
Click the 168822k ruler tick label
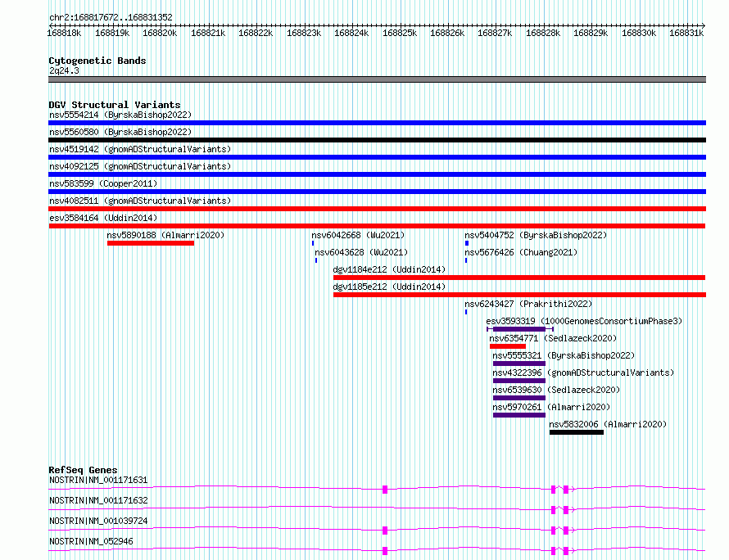point(256,33)
